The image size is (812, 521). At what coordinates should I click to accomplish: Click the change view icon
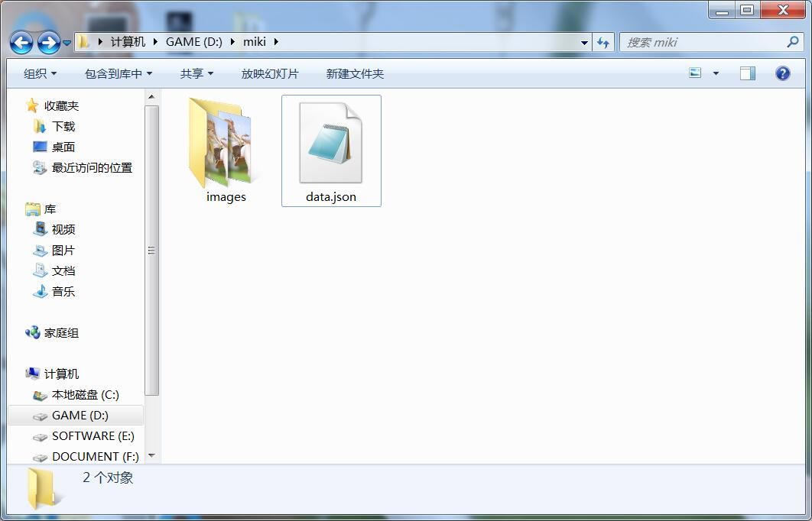click(695, 73)
